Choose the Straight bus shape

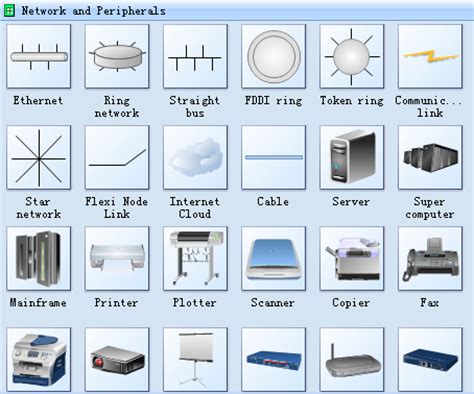pos(195,56)
